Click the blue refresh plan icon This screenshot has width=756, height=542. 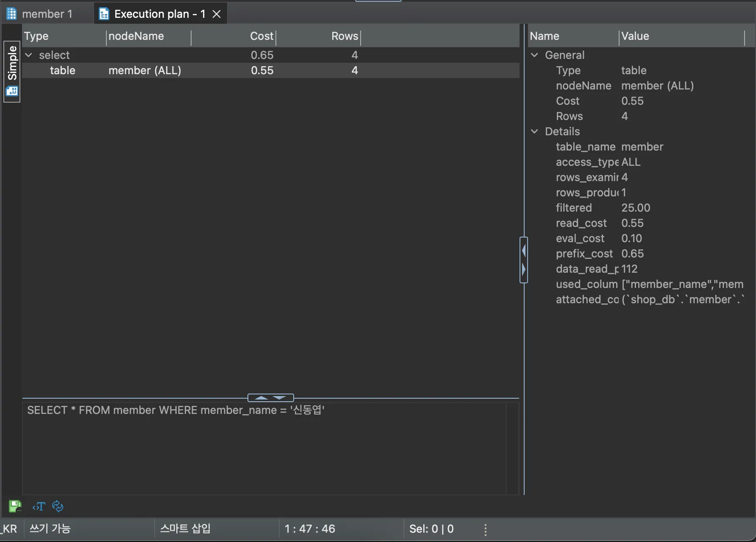(x=58, y=506)
